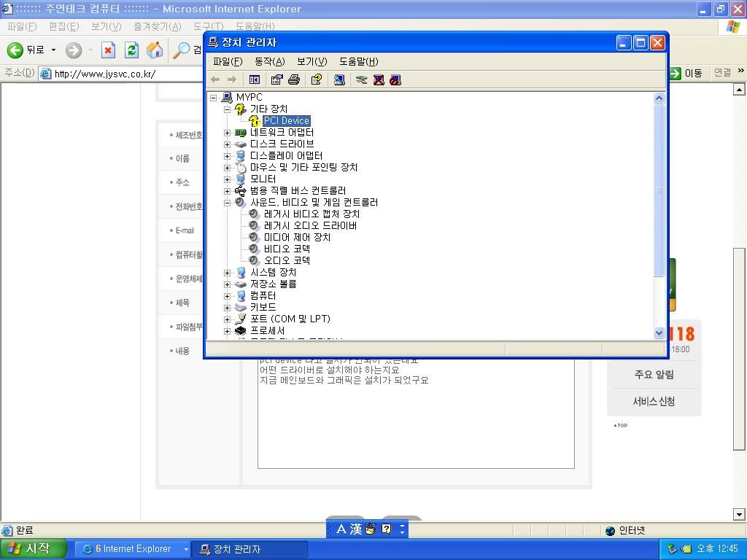Select the PCI Device tree item
Viewport: 747px width, 560px height.
[287, 121]
